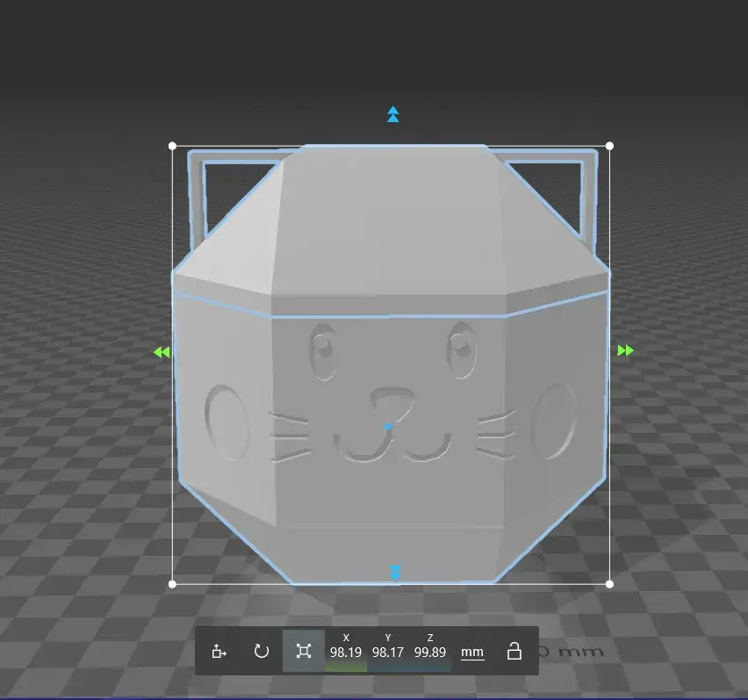This screenshot has height=700, width=748.
Task: Click the bottom-right bounding box corner handle
Action: [x=610, y=583]
